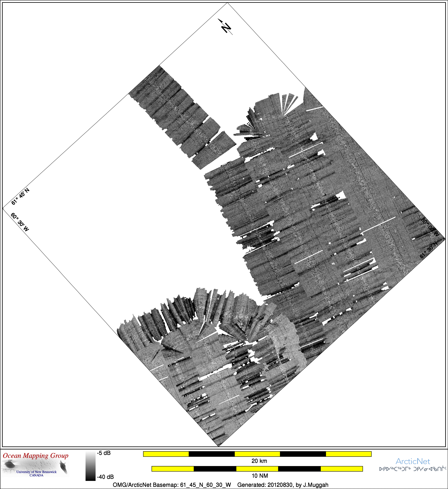Click the 60° 30' W longitude label
The width and height of the screenshot is (448, 489).
(x=20, y=222)
